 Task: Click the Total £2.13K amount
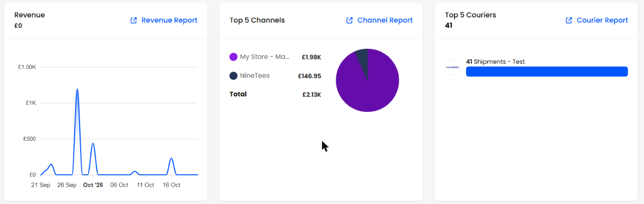pos(312,95)
